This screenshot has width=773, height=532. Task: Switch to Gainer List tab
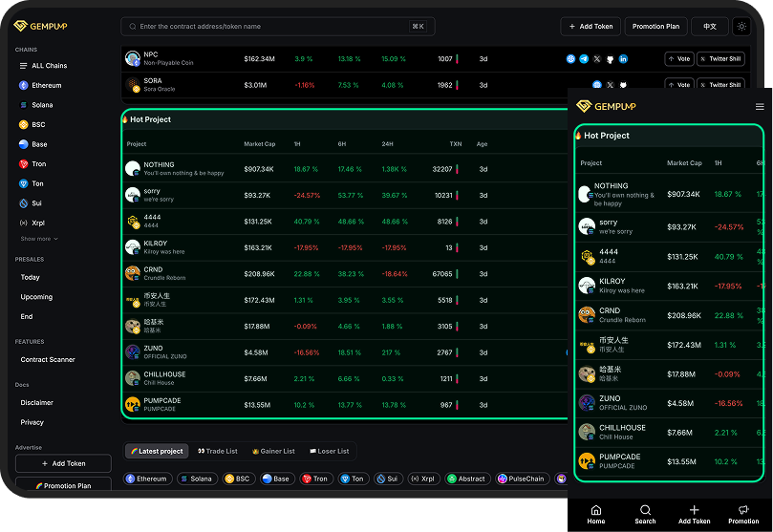coord(273,451)
